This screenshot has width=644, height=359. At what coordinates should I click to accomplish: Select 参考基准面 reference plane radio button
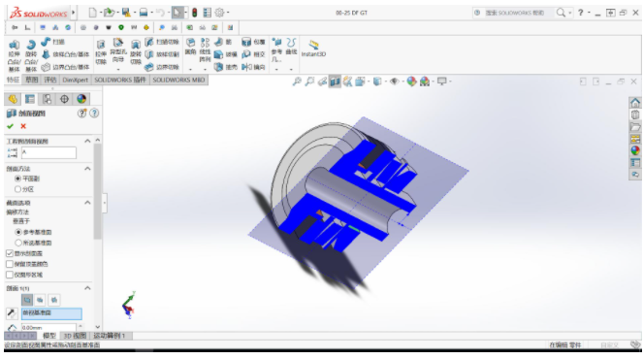17,232
